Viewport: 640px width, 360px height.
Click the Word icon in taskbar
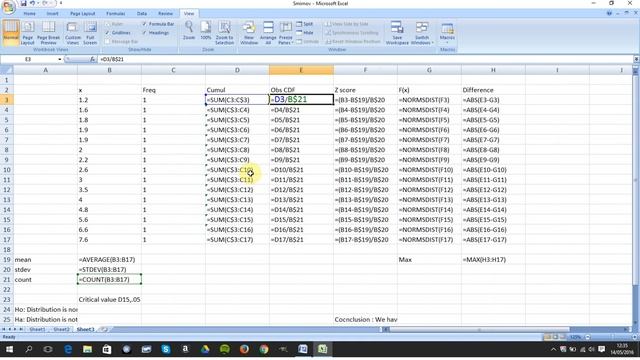(303, 349)
